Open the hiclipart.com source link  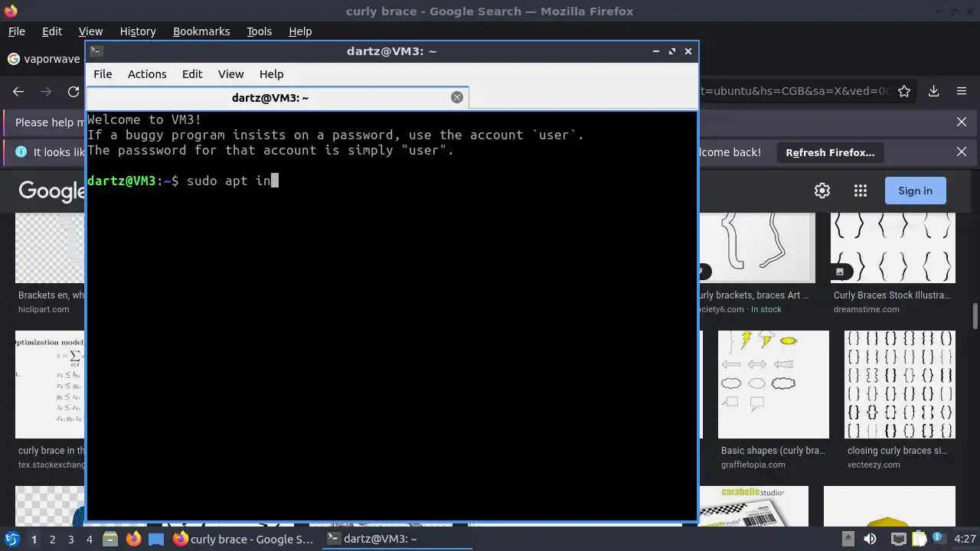(44, 309)
